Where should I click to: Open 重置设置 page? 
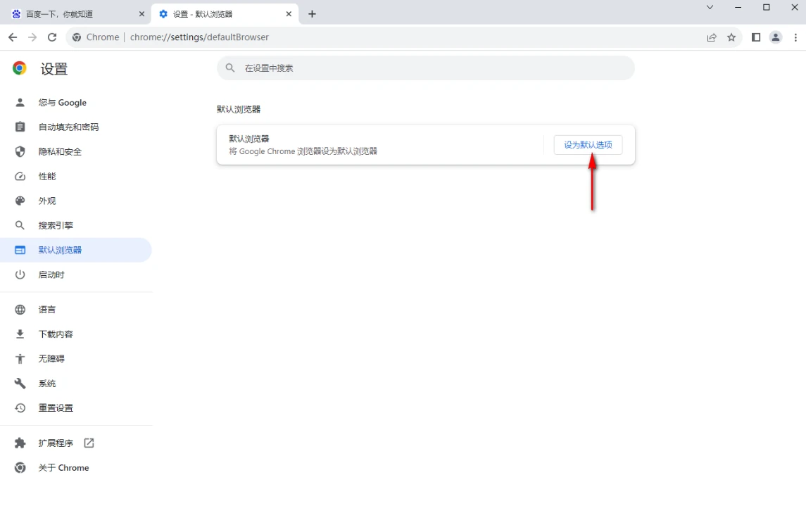[x=75, y=407]
